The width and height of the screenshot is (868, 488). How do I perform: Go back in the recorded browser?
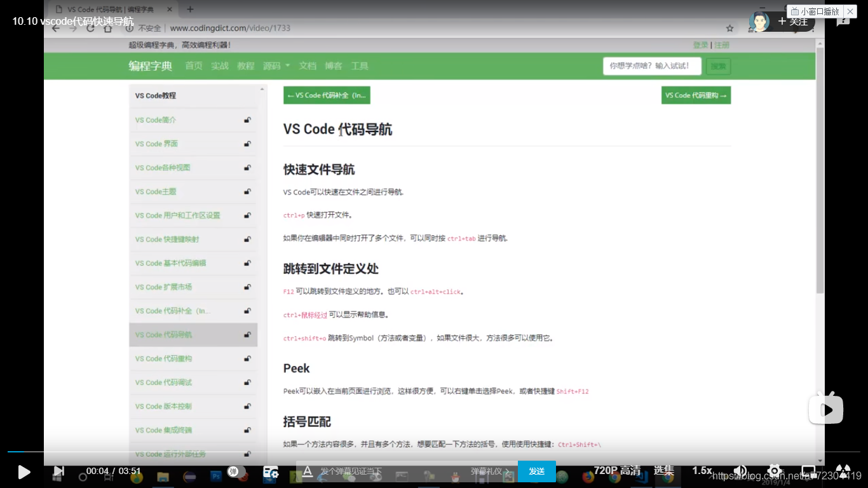click(56, 28)
